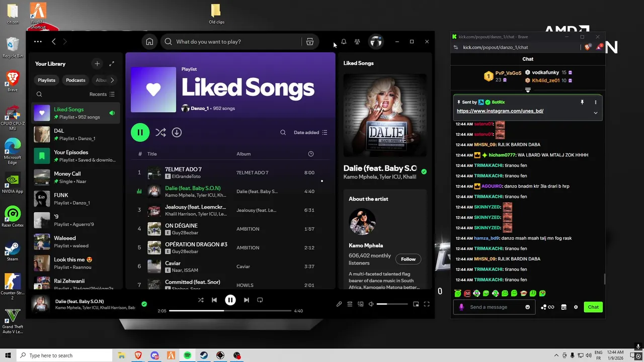The image size is (644, 362).
Task: Expand Your Library to full view
Action: point(112,63)
